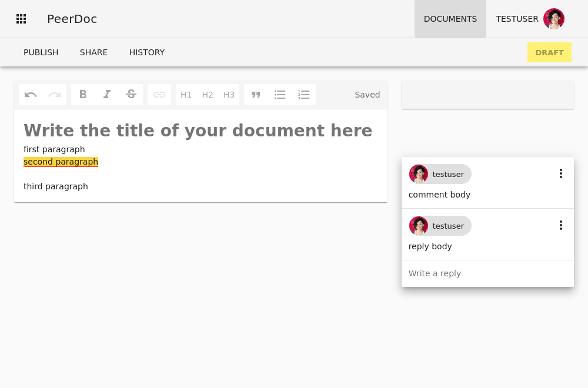This screenshot has height=388, width=588.
Task: Click the redo arrow icon
Action: 55,95
